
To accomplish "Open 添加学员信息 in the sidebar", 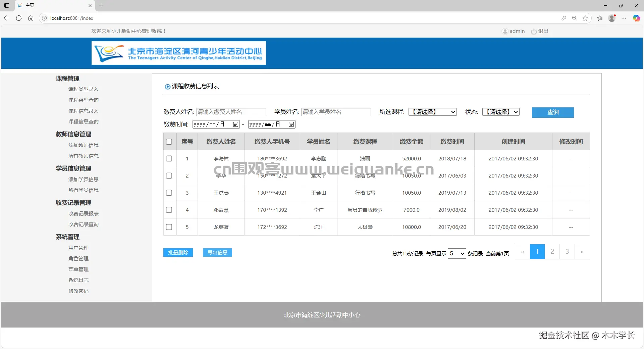I will (84, 179).
